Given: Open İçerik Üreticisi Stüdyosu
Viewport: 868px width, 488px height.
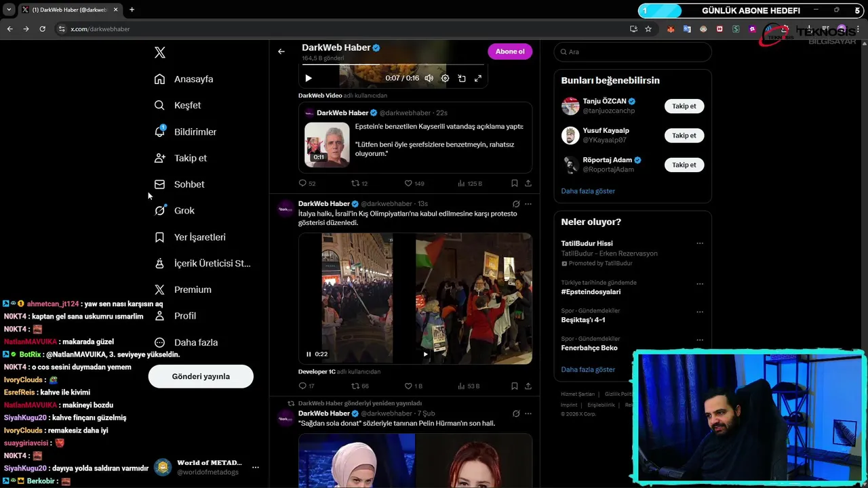Looking at the screenshot, I should pyautogui.click(x=203, y=264).
